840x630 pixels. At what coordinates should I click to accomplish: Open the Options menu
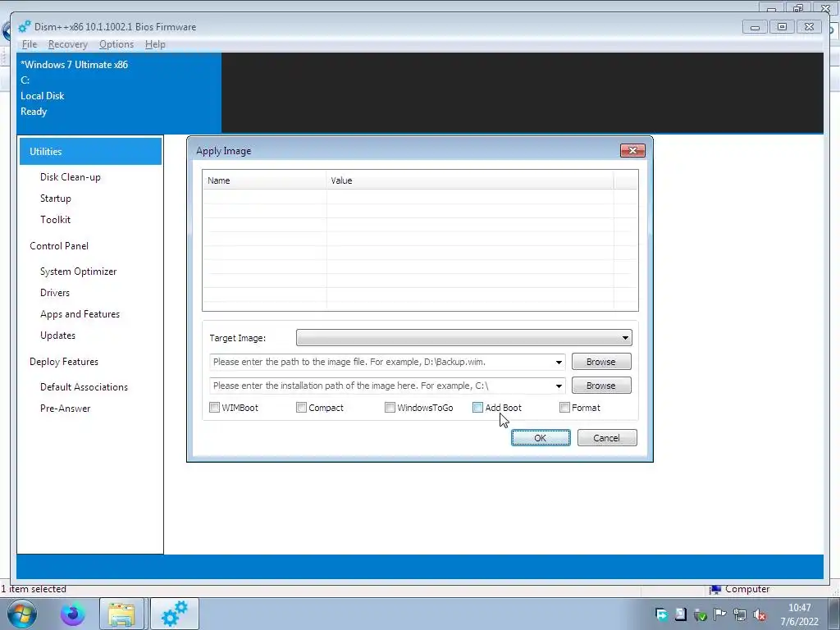116,44
